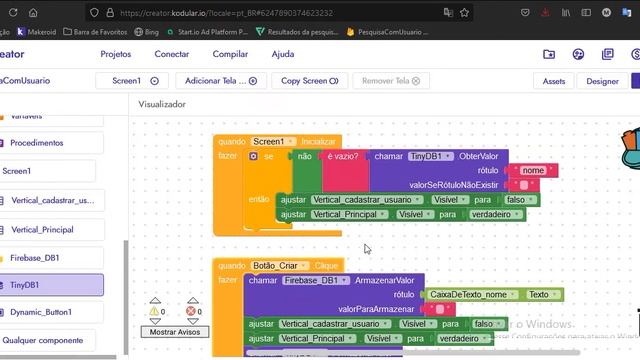The image size is (640, 360).
Task: Open the Pocket save icon
Action: pos(525,13)
